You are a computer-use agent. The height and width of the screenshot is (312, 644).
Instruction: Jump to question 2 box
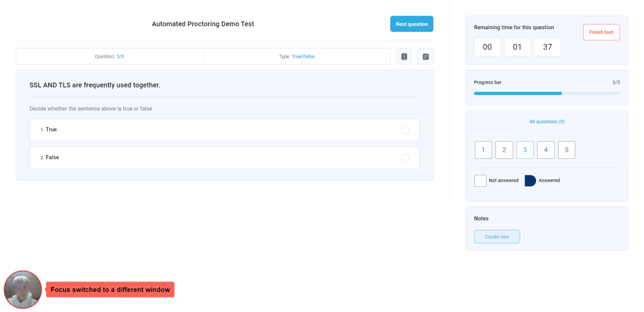coord(504,150)
